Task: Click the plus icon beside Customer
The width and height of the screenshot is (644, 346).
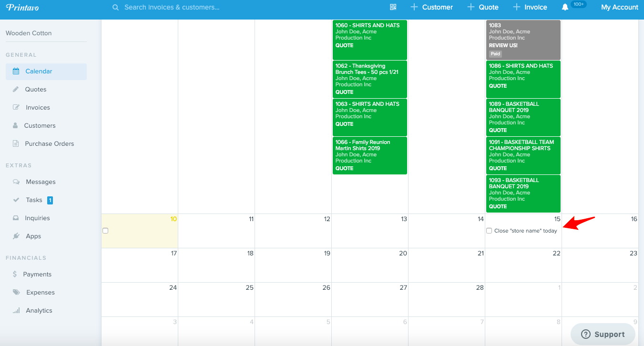Action: pos(414,7)
